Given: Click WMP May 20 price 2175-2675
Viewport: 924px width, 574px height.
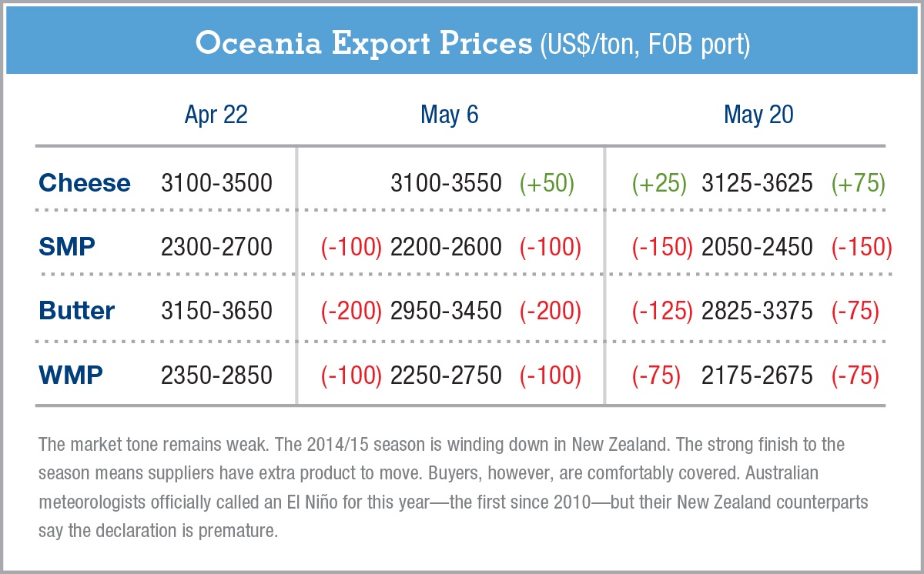Looking at the screenshot, I should pos(757,375).
